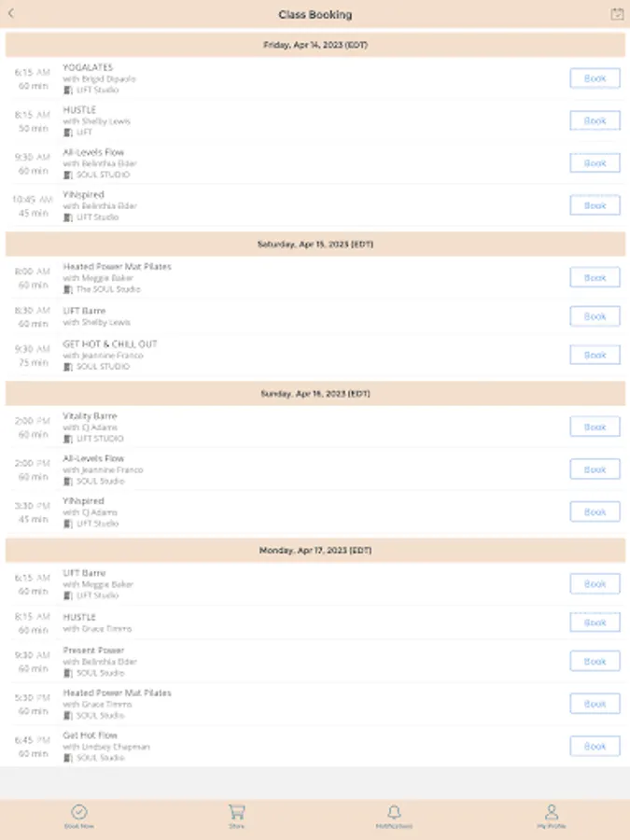
Task: Open the Store cart icon
Action: pyautogui.click(x=236, y=813)
